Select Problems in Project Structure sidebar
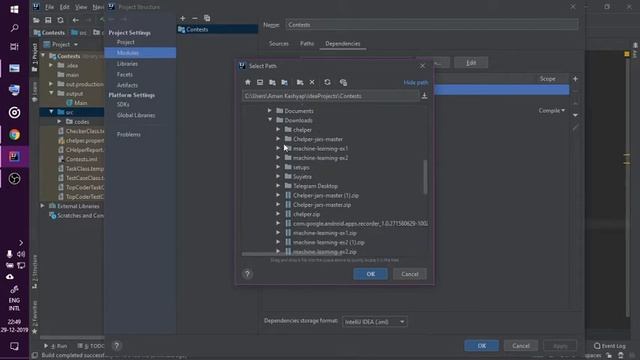 coord(129,134)
